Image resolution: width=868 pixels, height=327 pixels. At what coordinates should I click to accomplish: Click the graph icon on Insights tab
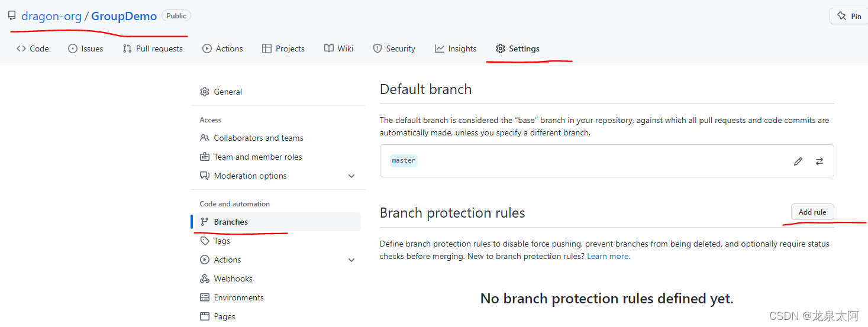[x=440, y=48]
